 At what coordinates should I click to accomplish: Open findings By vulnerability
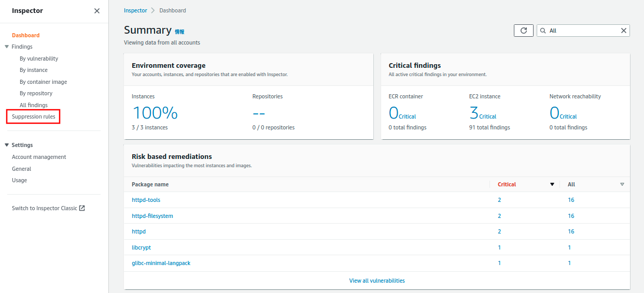(x=39, y=58)
